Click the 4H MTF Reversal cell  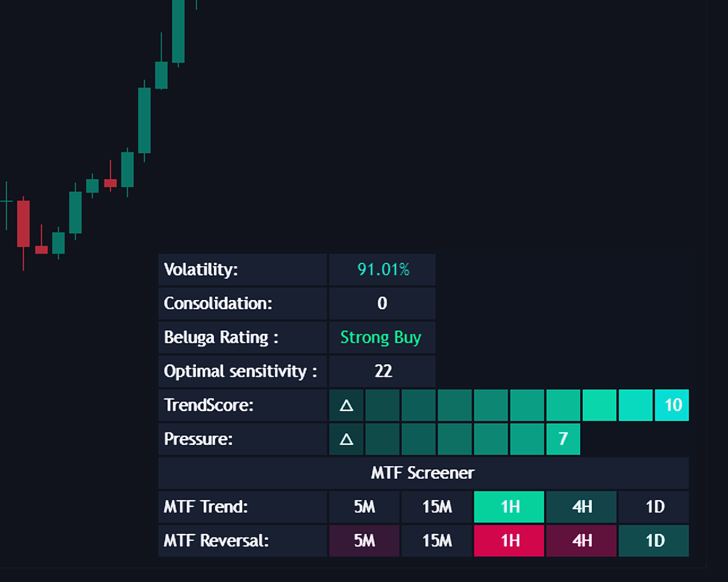pyautogui.click(x=581, y=541)
